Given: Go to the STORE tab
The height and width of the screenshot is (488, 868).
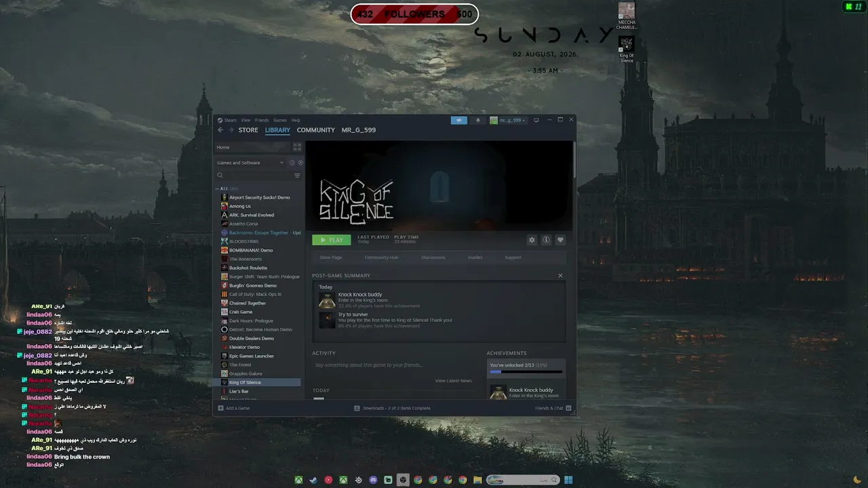Looking at the screenshot, I should click(248, 130).
